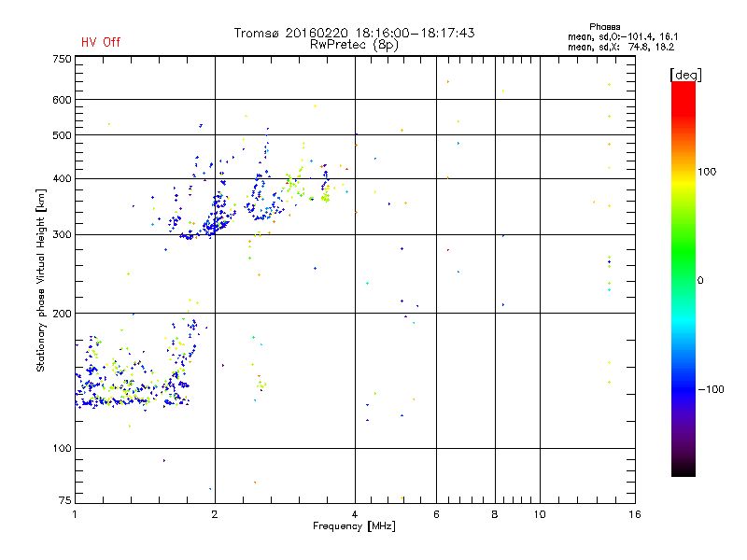
Task: Click the '16' frequency axis tick label
Action: [635, 514]
